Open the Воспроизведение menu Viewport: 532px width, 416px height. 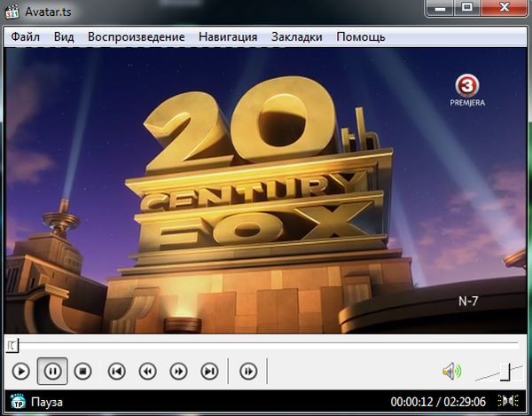click(136, 36)
